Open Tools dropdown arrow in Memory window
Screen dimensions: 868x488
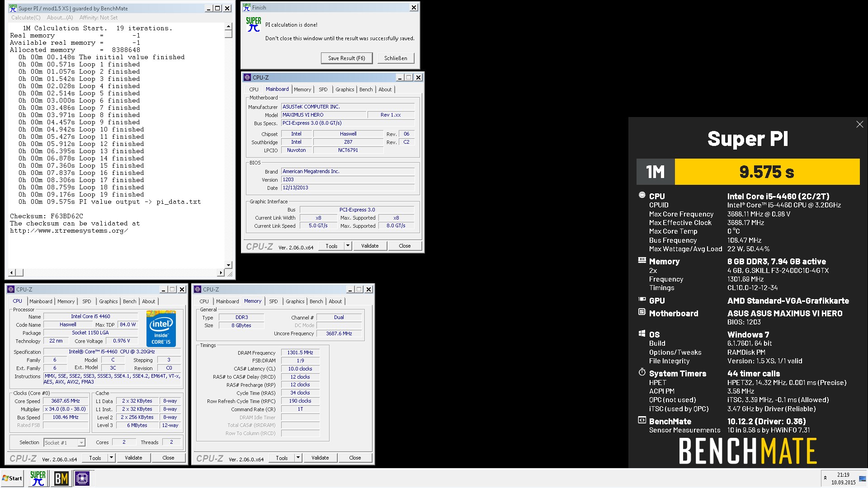click(298, 458)
